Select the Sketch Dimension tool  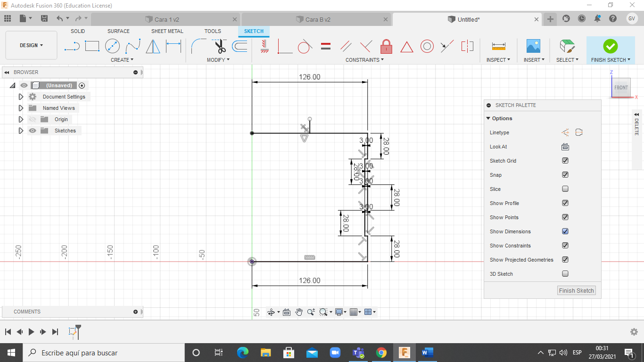pyautogui.click(x=173, y=46)
